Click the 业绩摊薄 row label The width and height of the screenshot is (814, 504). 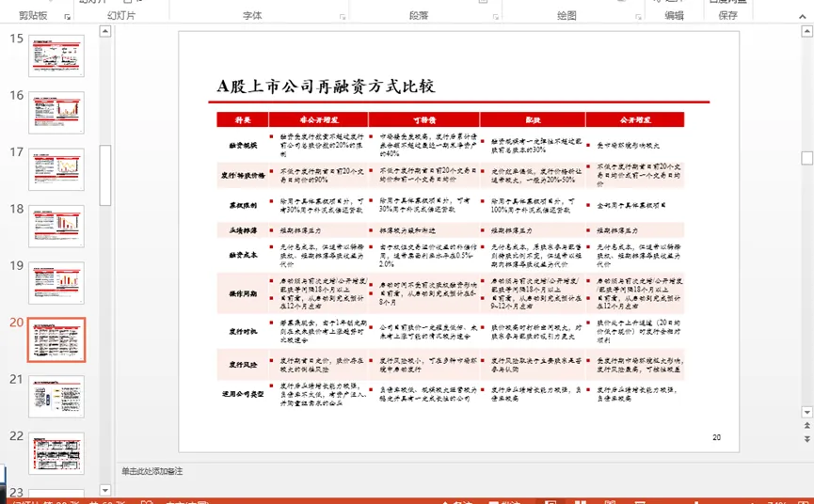(x=243, y=230)
